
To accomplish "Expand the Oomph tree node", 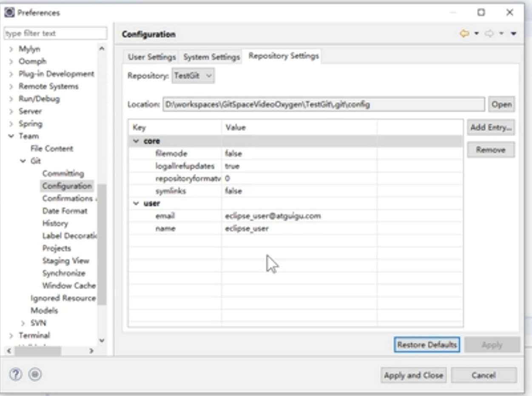I will 11,62.
